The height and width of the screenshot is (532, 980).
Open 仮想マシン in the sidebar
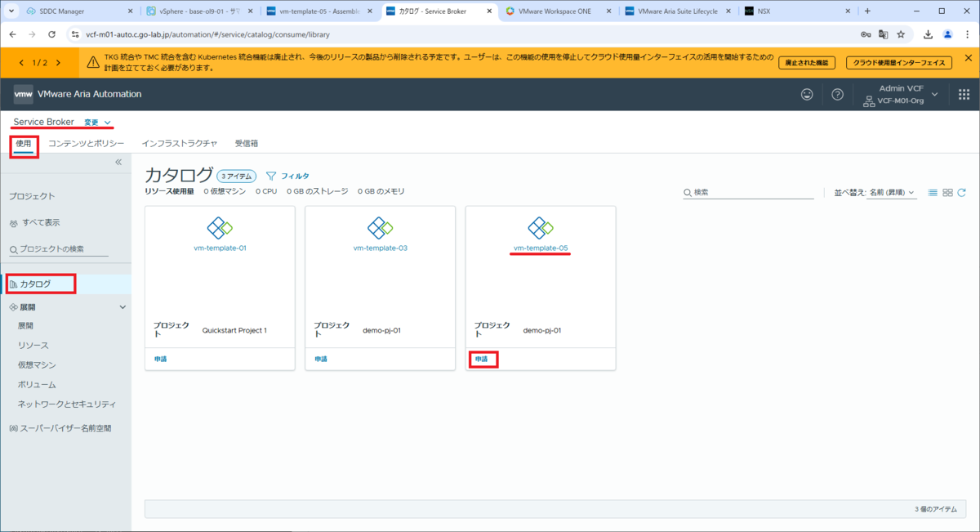tap(37, 364)
